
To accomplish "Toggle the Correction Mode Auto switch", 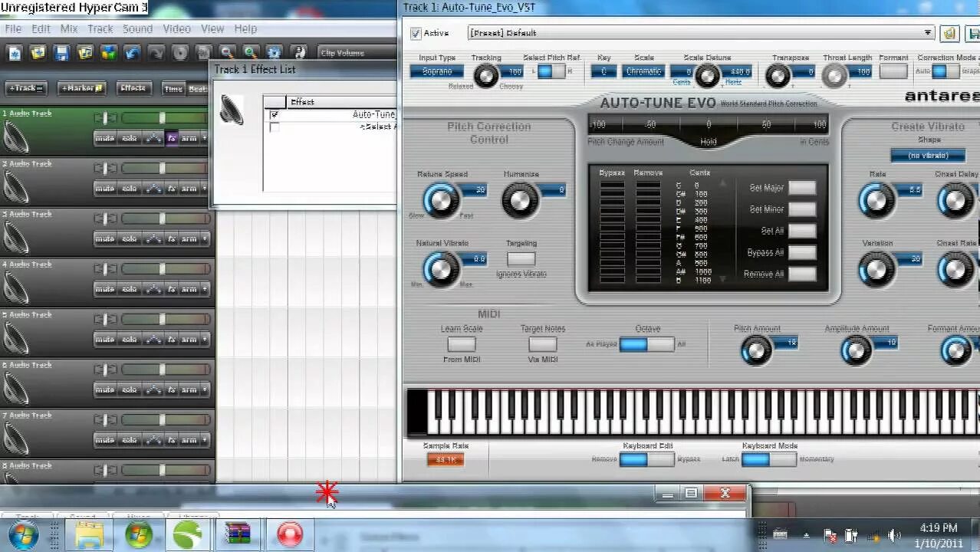I will tap(945, 71).
